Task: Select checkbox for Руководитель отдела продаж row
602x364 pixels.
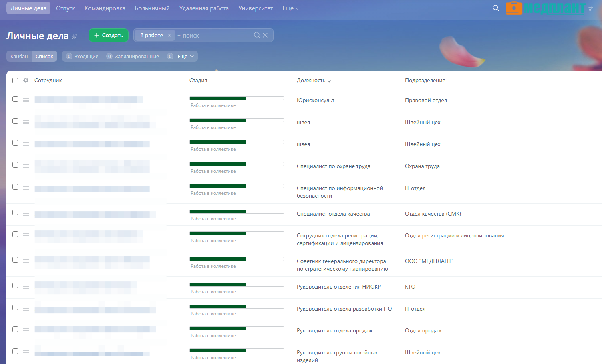Action: tap(15, 329)
